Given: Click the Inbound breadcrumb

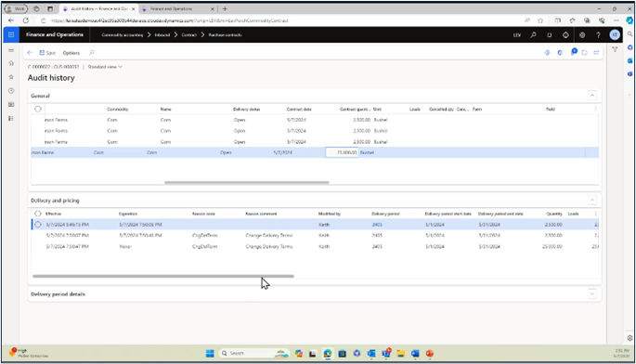Looking at the screenshot, I should 162,35.
